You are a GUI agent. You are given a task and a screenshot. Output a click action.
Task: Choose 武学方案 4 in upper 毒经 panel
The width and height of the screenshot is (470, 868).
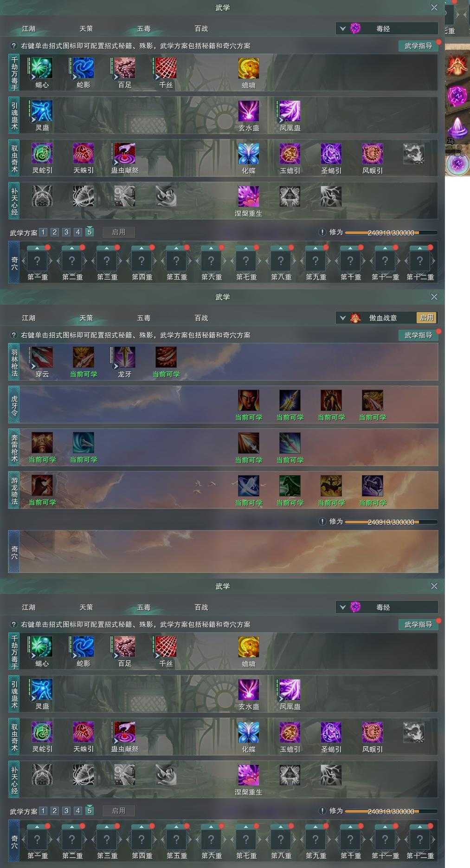click(78, 232)
